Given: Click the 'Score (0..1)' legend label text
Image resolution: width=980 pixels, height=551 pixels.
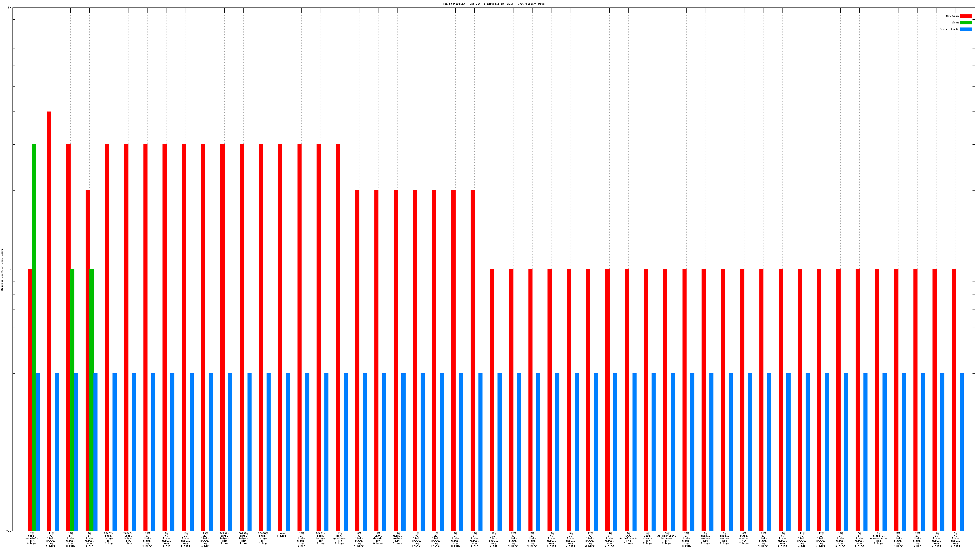Looking at the screenshot, I should click(x=949, y=29).
